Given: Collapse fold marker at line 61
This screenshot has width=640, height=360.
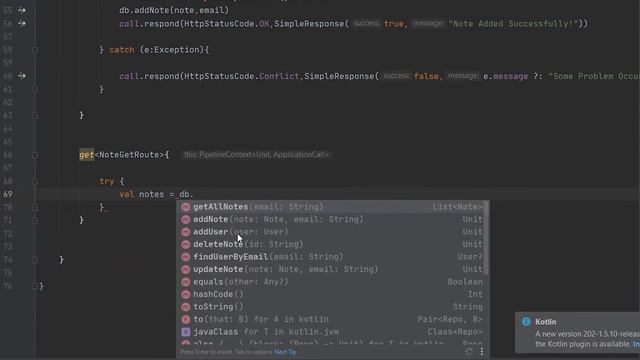Looking at the screenshot, I should [35, 89].
